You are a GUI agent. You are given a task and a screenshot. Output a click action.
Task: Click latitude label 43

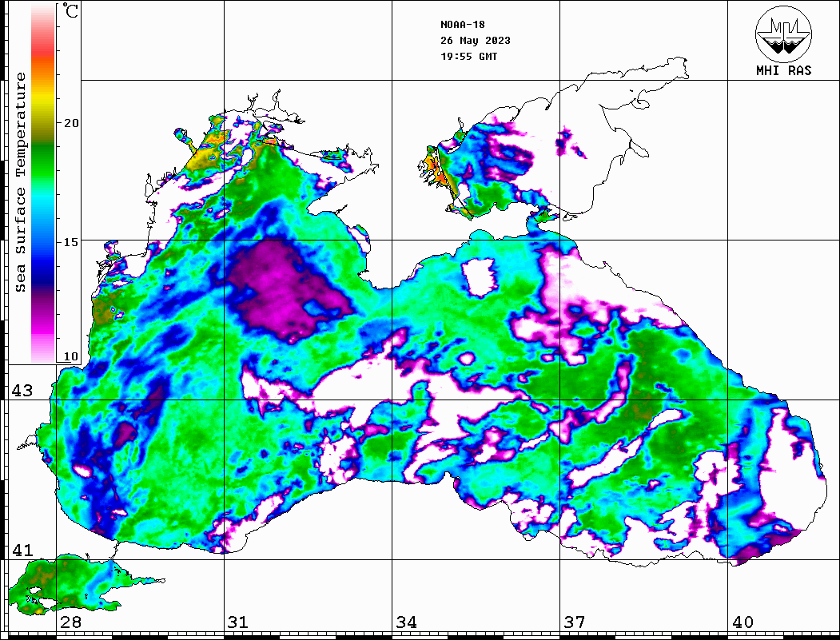tap(22, 391)
